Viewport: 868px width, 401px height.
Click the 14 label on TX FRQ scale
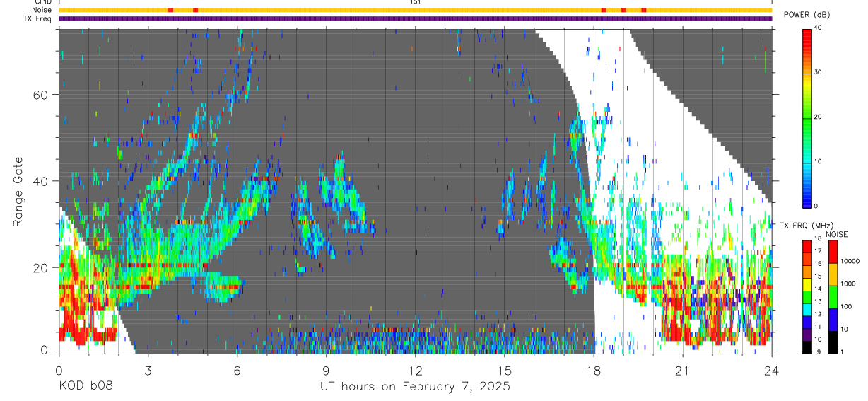(x=817, y=289)
